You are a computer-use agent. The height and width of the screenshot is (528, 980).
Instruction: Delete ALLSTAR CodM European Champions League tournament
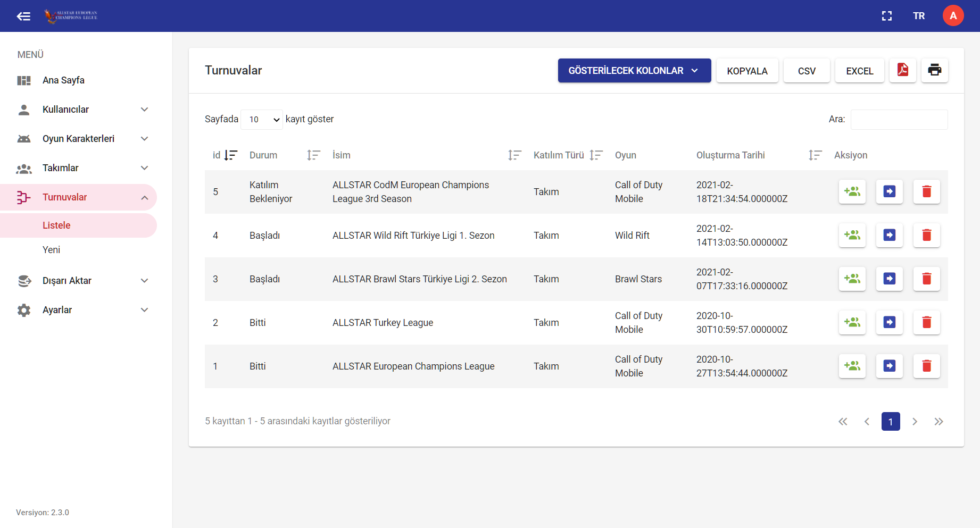(x=927, y=191)
